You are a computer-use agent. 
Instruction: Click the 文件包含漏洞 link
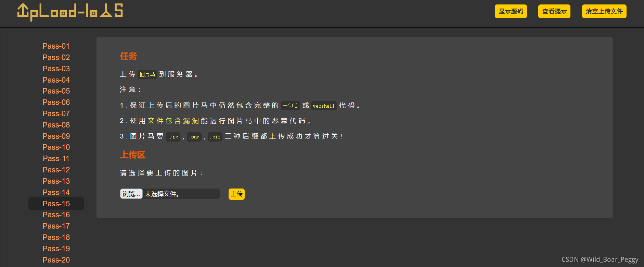coord(173,121)
